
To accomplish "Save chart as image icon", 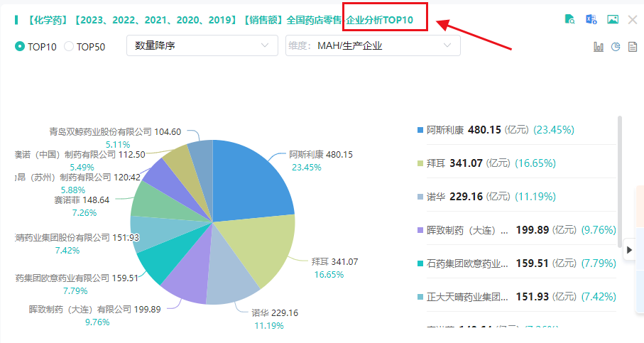I will [613, 19].
